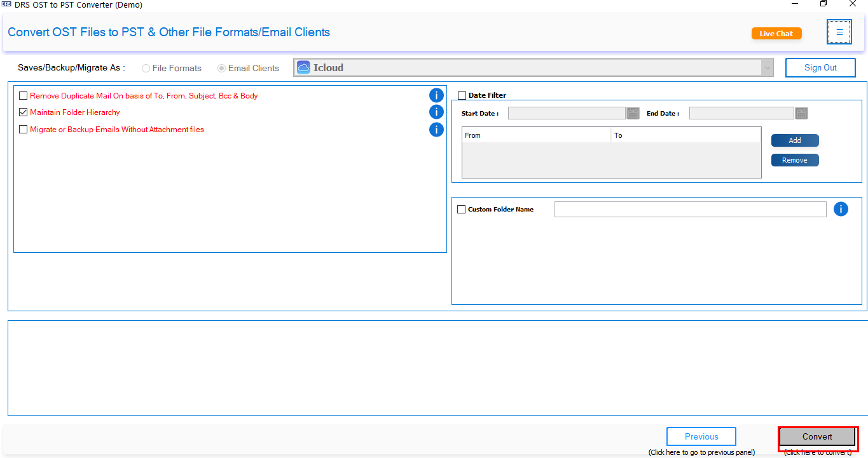Click the To column header
The height and width of the screenshot is (458, 868).
click(x=686, y=135)
